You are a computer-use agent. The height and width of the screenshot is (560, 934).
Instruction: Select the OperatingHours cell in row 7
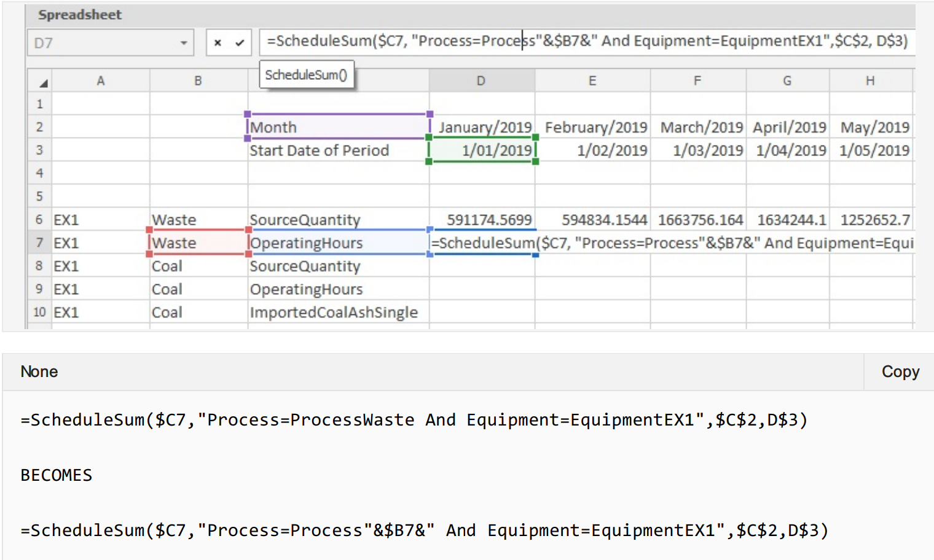point(337,243)
